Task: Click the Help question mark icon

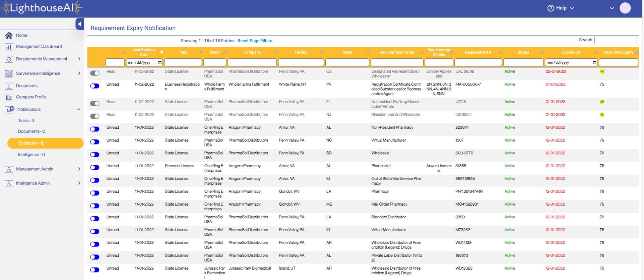Action: tap(551, 8)
